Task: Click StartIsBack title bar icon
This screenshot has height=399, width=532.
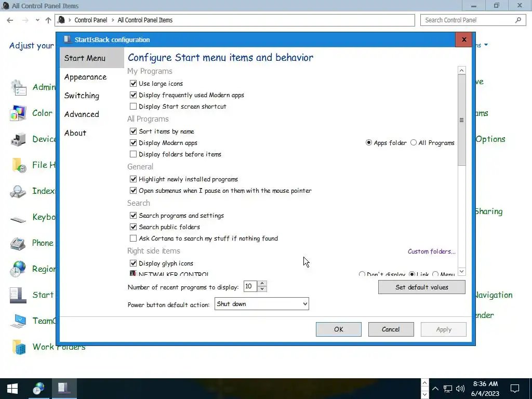Action: pos(67,39)
